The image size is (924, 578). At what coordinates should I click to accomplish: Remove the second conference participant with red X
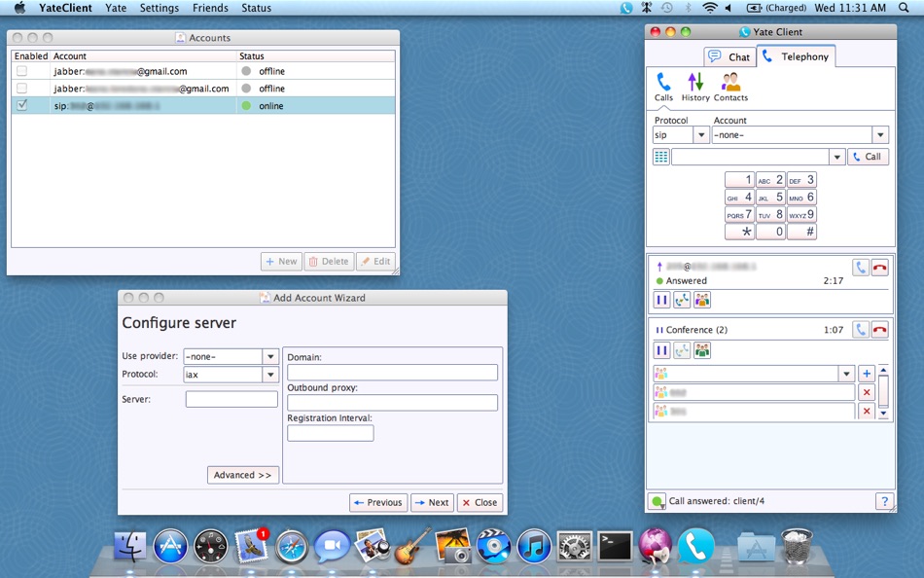(x=867, y=411)
